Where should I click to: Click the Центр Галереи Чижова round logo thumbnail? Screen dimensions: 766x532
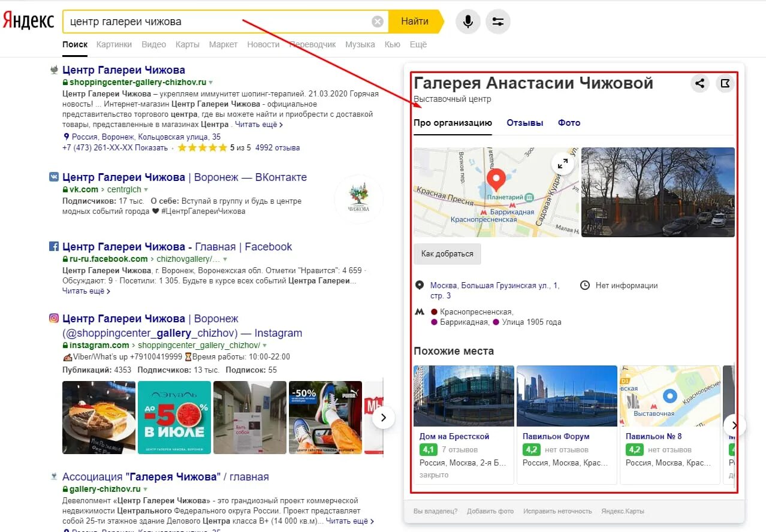pyautogui.click(x=358, y=199)
